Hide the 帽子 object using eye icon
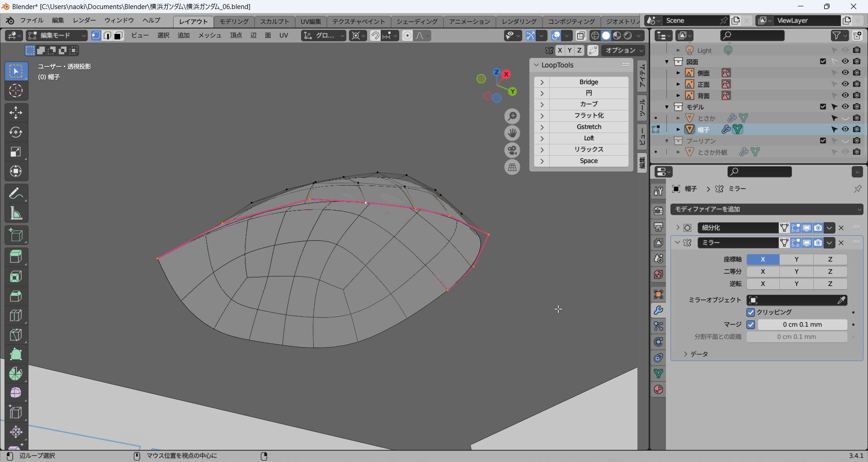This screenshot has width=868, height=462. click(845, 129)
